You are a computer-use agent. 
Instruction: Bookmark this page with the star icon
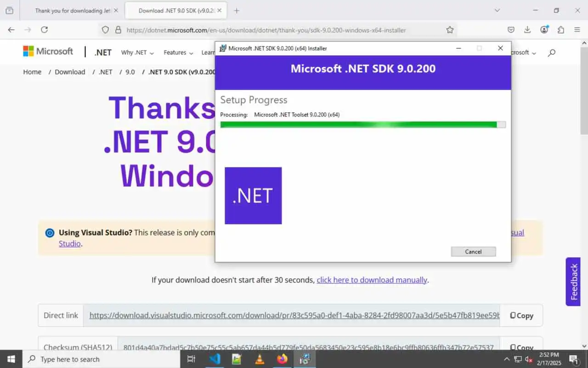pyautogui.click(x=450, y=30)
